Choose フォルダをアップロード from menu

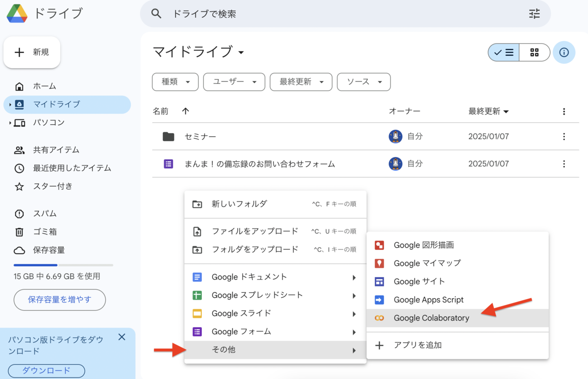point(275,250)
